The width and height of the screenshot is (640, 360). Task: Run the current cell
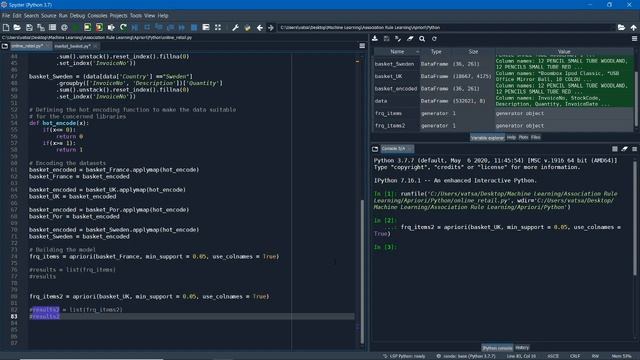click(x=87, y=27)
